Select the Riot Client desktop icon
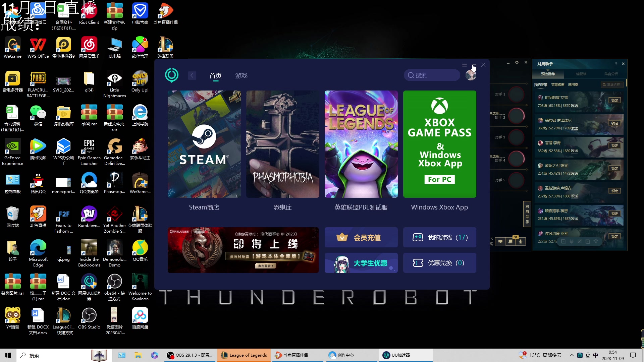Screen dimensions: 644x362 pyautogui.click(x=89, y=14)
